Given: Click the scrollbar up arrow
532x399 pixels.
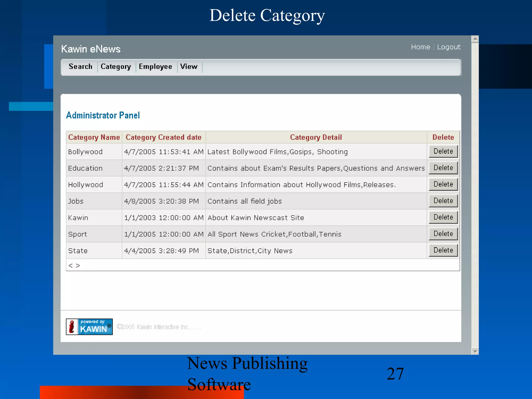Looking at the screenshot, I should [475, 39].
